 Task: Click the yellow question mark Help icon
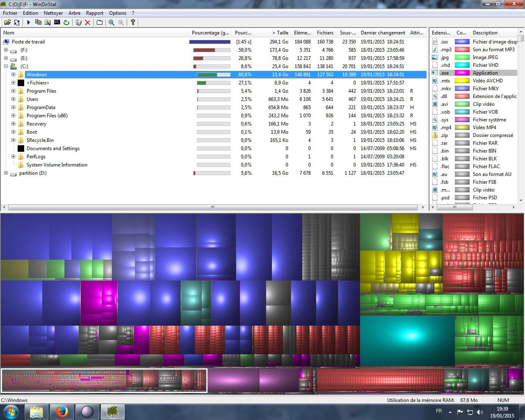click(x=133, y=23)
